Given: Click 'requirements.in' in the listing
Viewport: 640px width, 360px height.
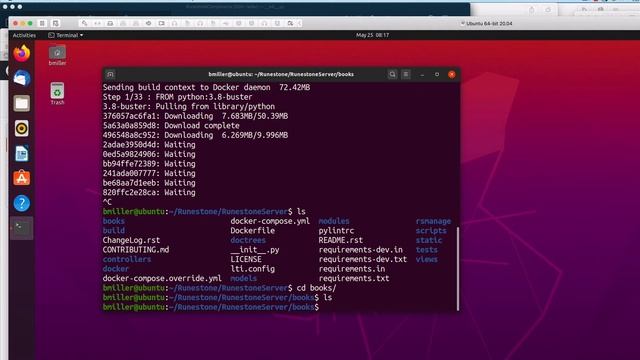Looking at the screenshot, I should [351, 269].
